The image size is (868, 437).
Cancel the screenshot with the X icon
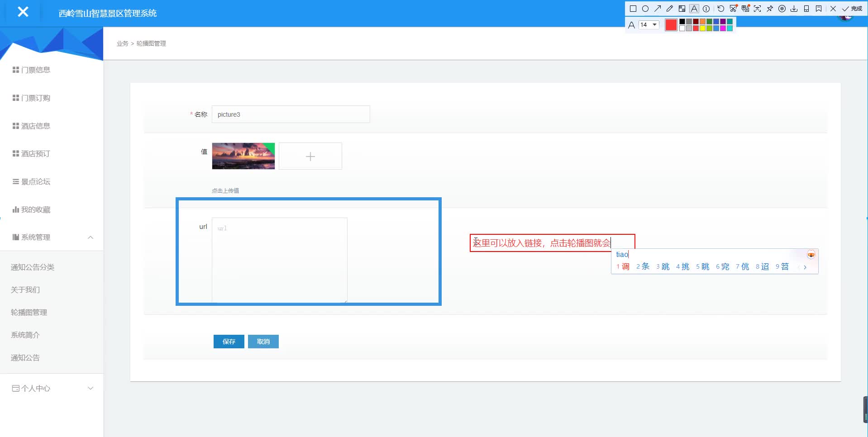click(x=833, y=9)
